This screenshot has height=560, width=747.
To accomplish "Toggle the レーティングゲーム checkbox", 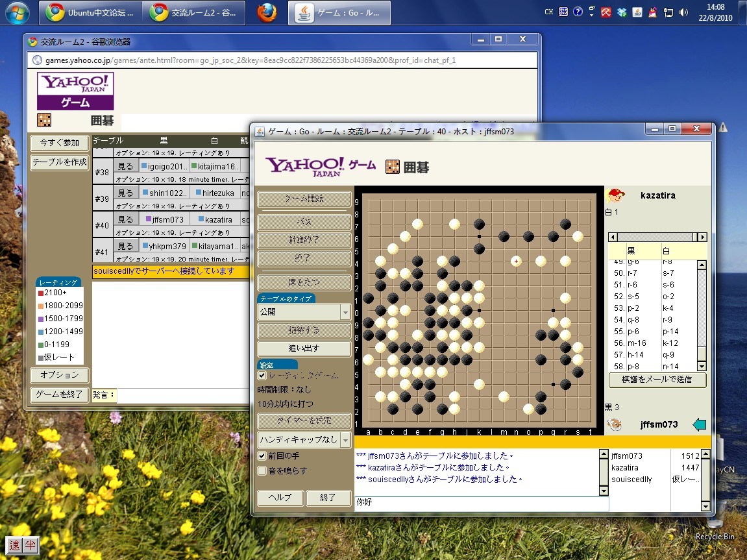I will point(262,375).
